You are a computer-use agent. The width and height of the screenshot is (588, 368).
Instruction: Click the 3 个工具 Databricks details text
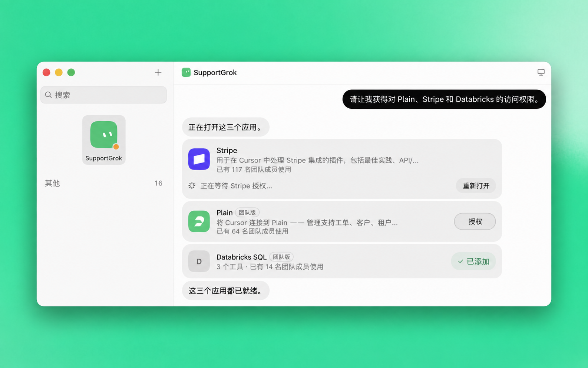[x=270, y=267]
